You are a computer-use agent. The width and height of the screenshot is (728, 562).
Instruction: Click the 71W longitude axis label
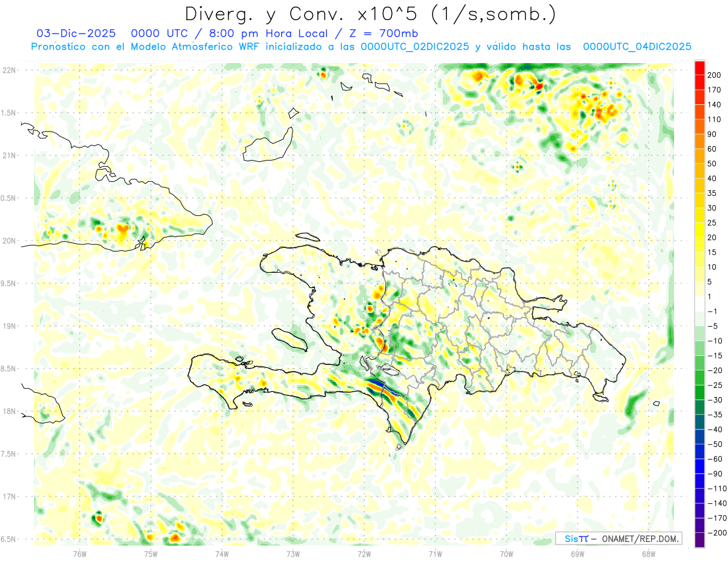[435, 554]
